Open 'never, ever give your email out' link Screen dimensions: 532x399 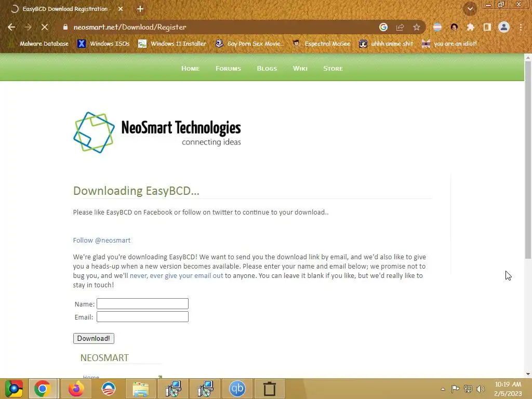(x=177, y=276)
